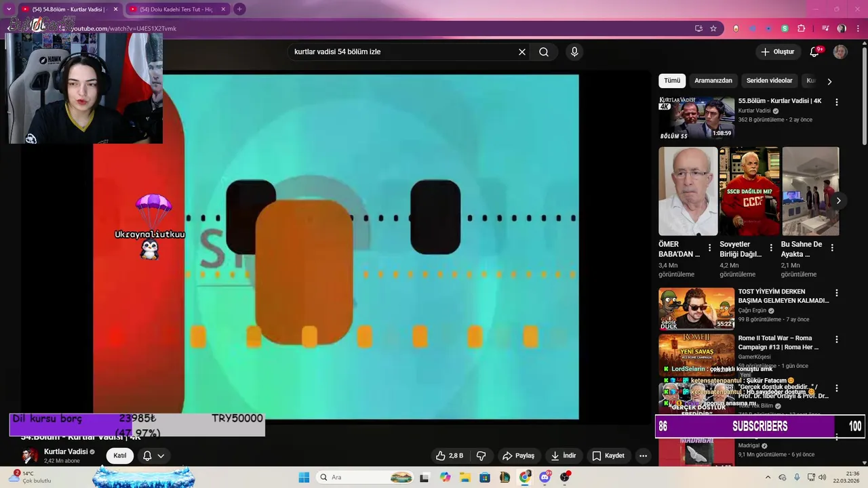868x488 pixels.
Task: Open Kurtlar Vadisi channel name link
Action: [66, 451]
